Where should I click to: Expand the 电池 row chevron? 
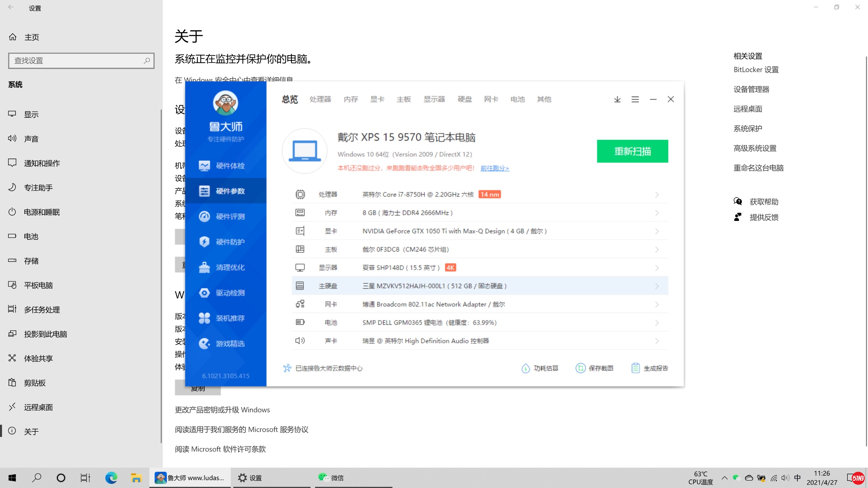tap(657, 323)
